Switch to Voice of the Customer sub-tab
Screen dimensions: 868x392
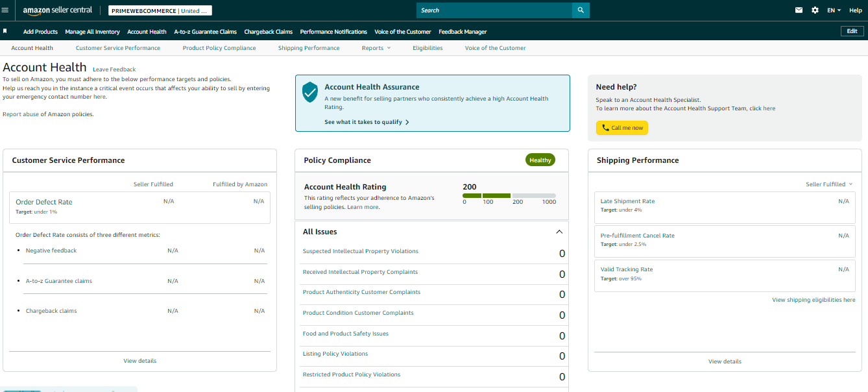[x=495, y=48]
